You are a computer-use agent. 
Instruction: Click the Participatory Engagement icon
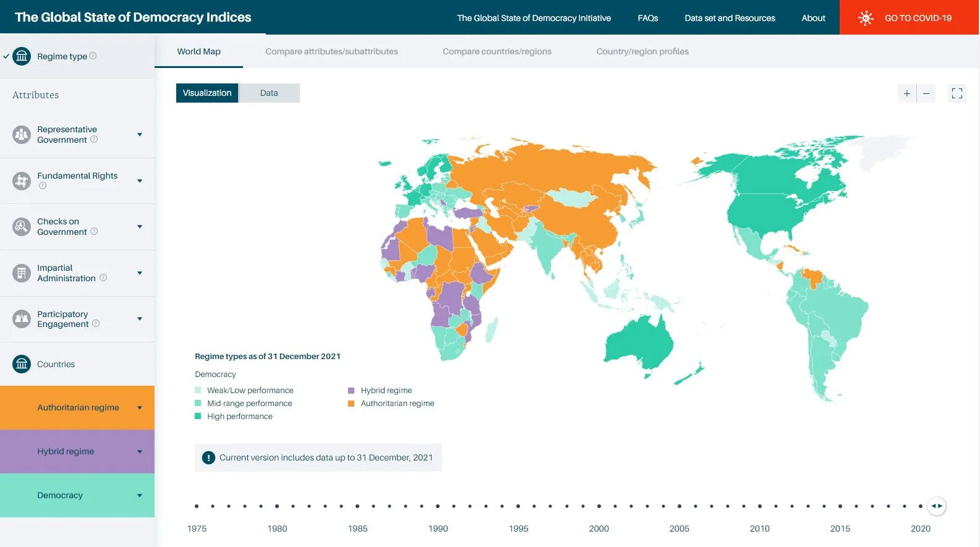coord(22,319)
